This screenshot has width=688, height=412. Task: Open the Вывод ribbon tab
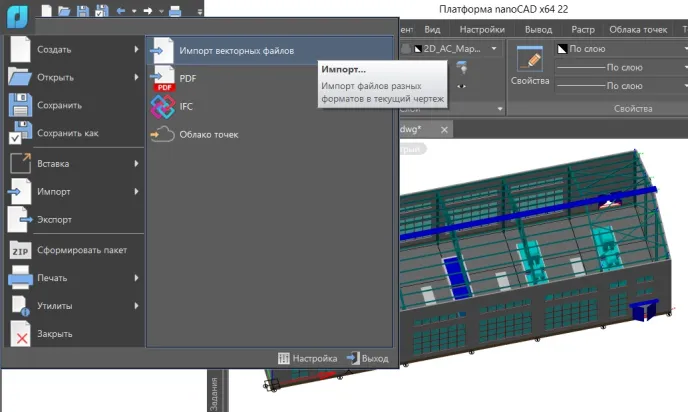click(537, 30)
